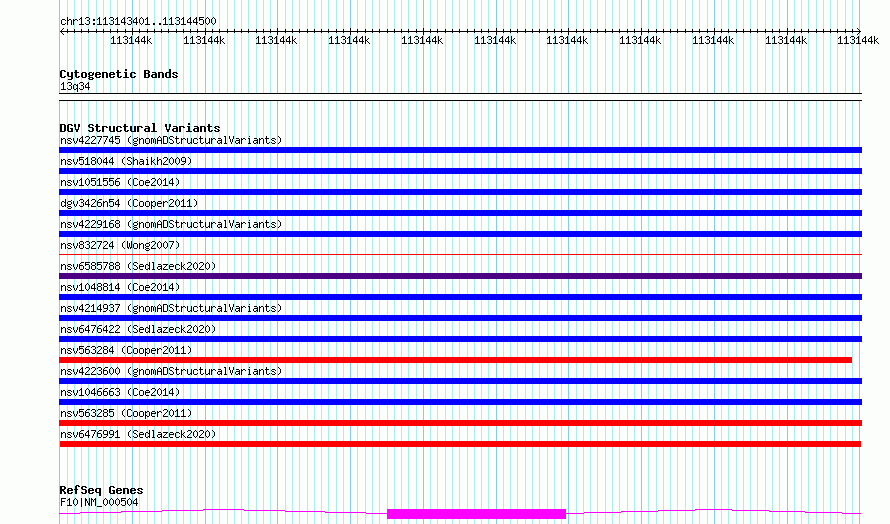Click the blue bar under nsv6476422
The image size is (890, 524).
460,339
